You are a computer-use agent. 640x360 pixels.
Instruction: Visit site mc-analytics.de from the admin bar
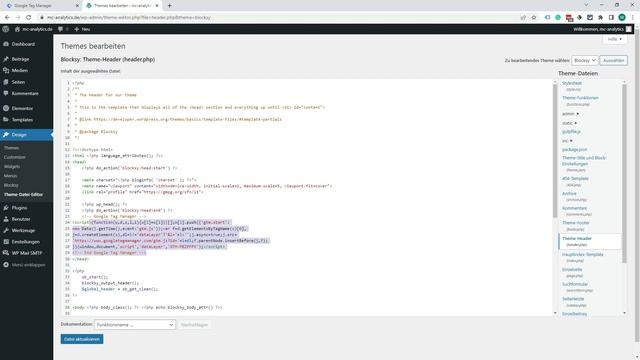tap(34, 29)
